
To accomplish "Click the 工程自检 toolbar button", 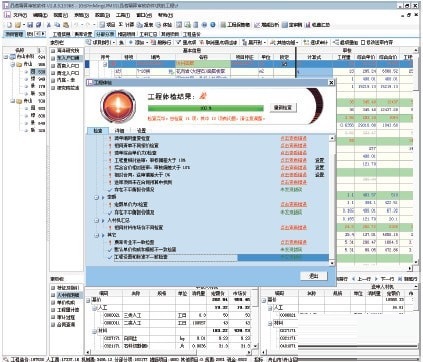I will (235, 25).
